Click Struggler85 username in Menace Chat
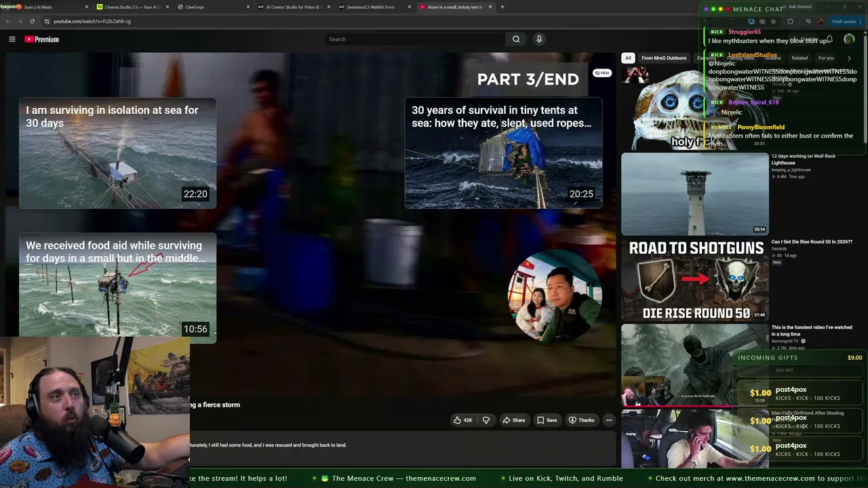868x488 pixels. (x=745, y=32)
